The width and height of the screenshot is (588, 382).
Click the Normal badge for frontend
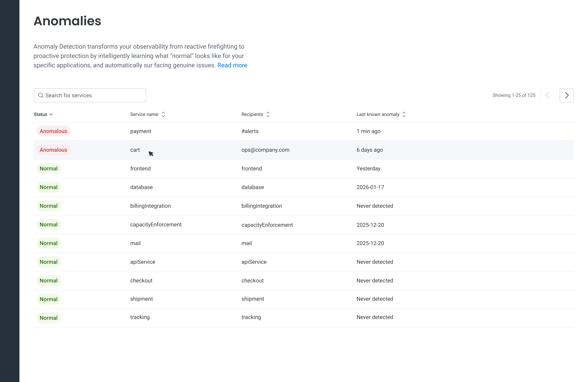[x=49, y=168]
